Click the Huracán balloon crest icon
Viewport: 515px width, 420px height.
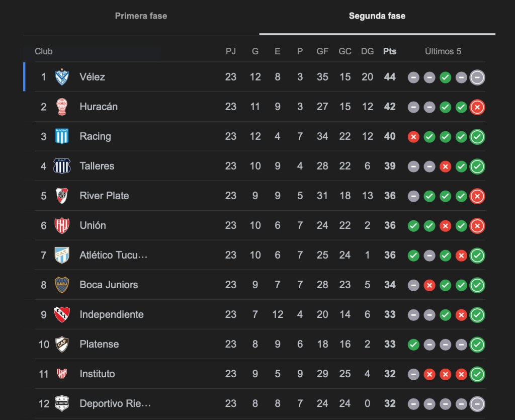pos(62,107)
